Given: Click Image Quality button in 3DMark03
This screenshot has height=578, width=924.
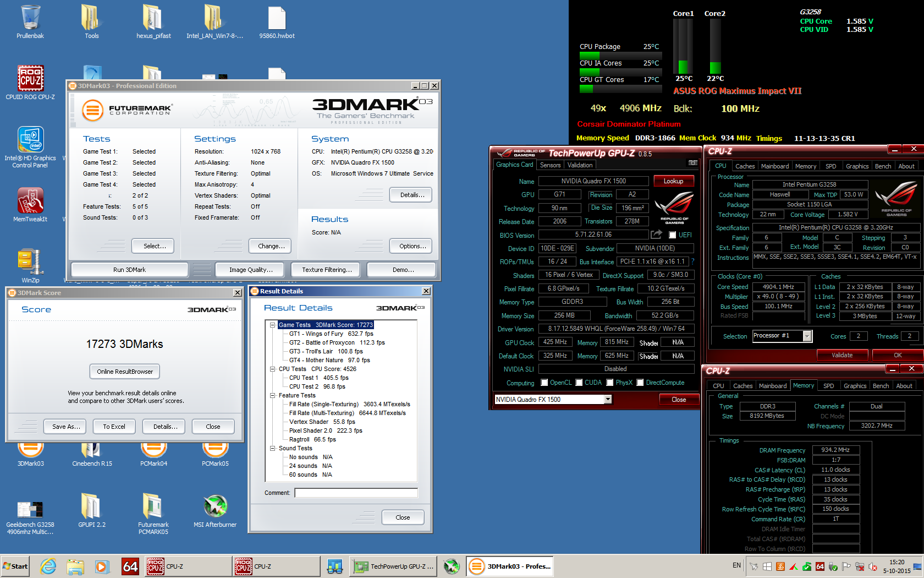Looking at the screenshot, I should tap(251, 270).
